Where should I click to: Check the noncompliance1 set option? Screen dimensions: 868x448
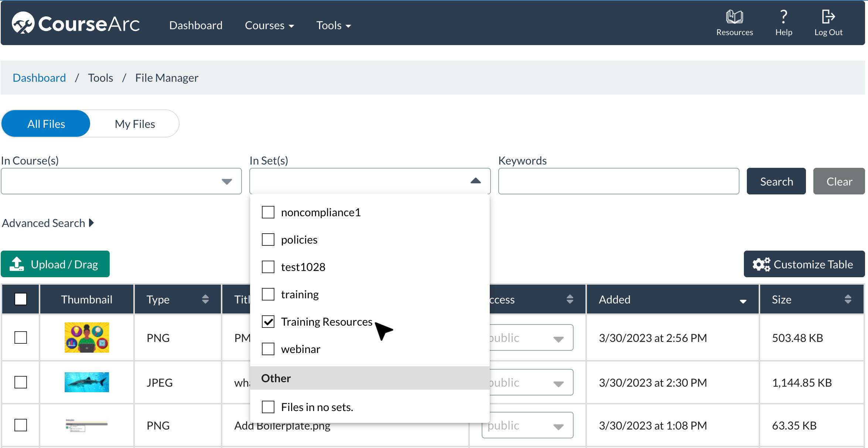coord(268,212)
